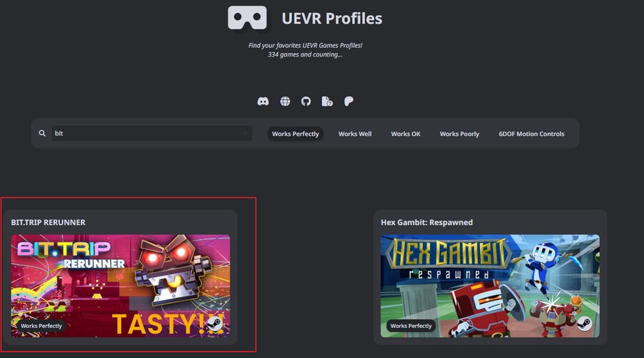Toggle the 6DOF Motion Controls filter
Screen dimensions: 644x358
[x=532, y=134]
